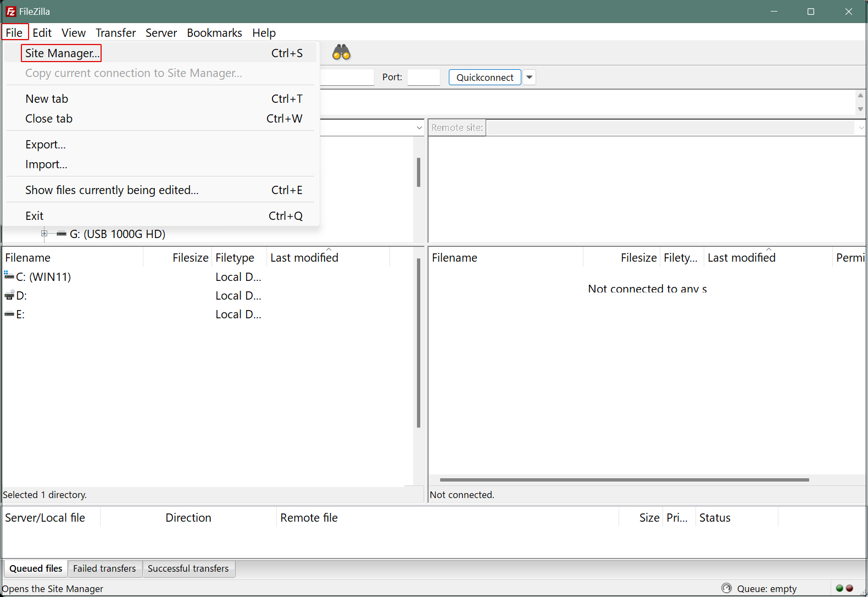Click the Pri... queue column header
The height and width of the screenshot is (597, 868).
[679, 518]
